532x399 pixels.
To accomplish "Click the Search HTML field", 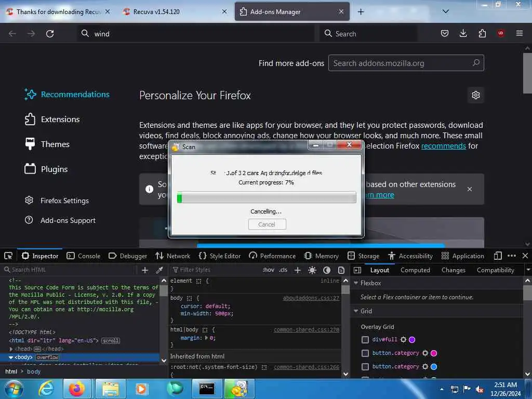I will (70, 270).
